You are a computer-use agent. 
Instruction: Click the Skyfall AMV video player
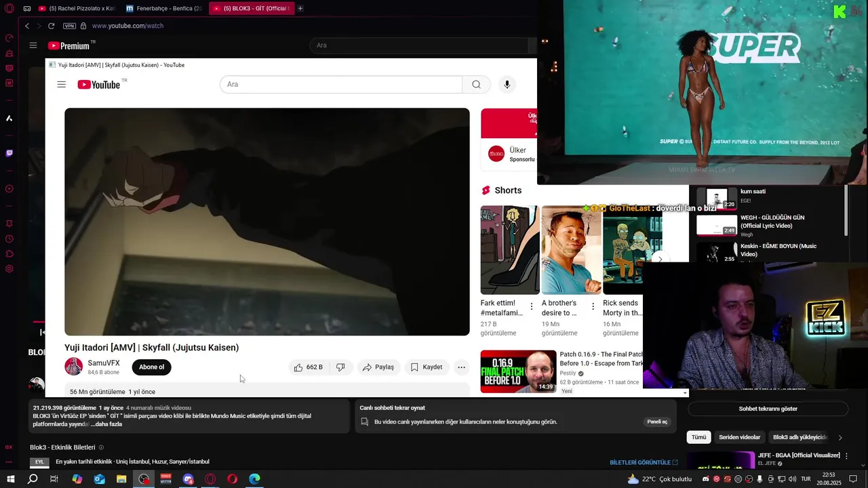coord(267,222)
